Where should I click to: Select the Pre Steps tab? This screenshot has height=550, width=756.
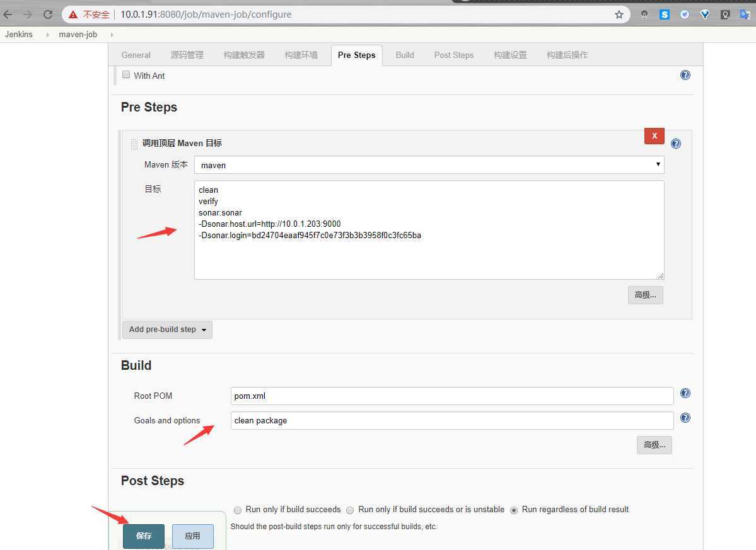[x=357, y=55]
